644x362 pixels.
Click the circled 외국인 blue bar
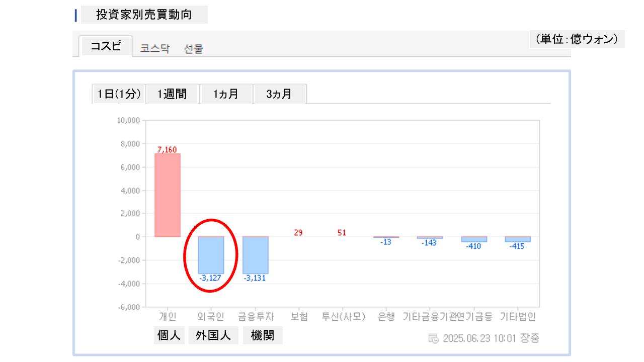211,255
